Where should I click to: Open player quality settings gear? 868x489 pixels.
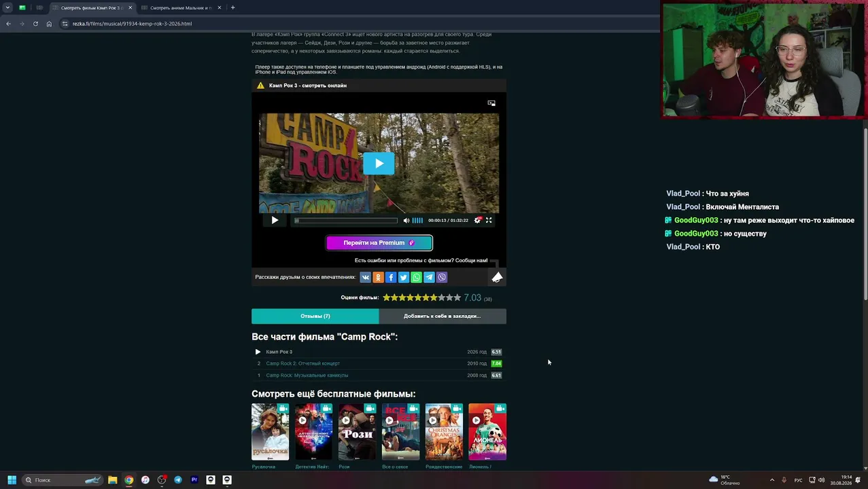[477, 220]
